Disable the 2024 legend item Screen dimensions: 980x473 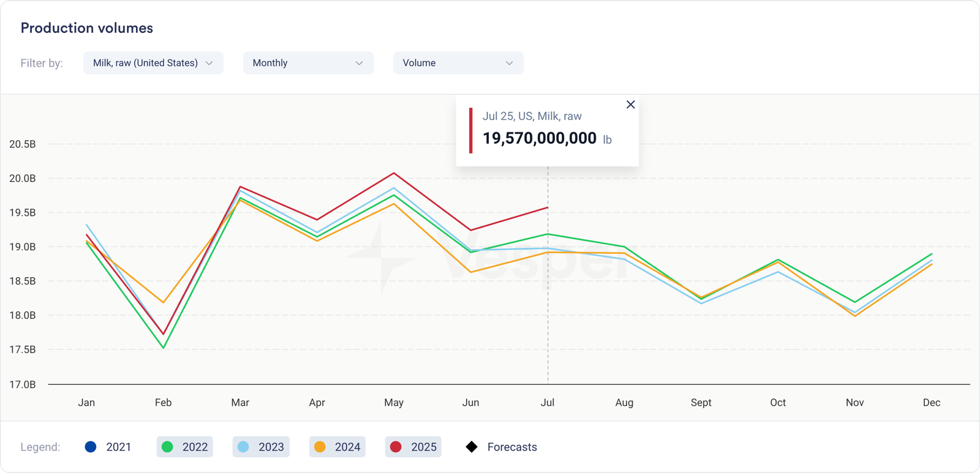pyautogui.click(x=337, y=447)
